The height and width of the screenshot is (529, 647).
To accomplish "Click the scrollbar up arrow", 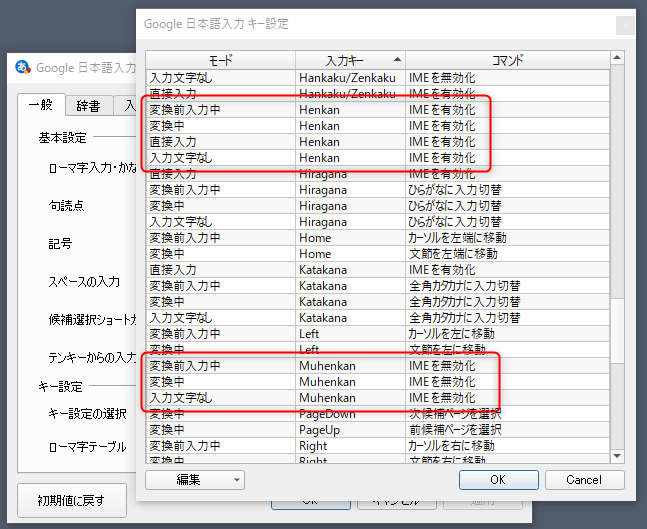I will point(617,58).
